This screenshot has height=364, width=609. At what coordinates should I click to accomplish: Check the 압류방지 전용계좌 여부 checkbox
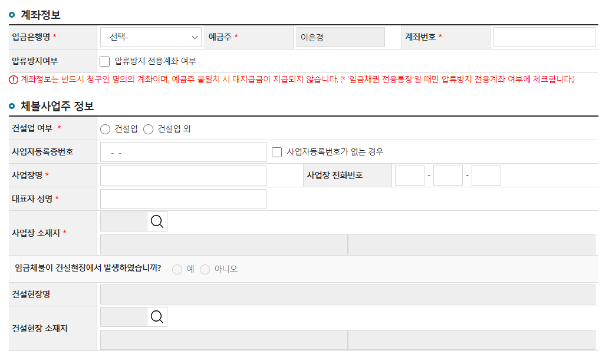tap(104, 60)
